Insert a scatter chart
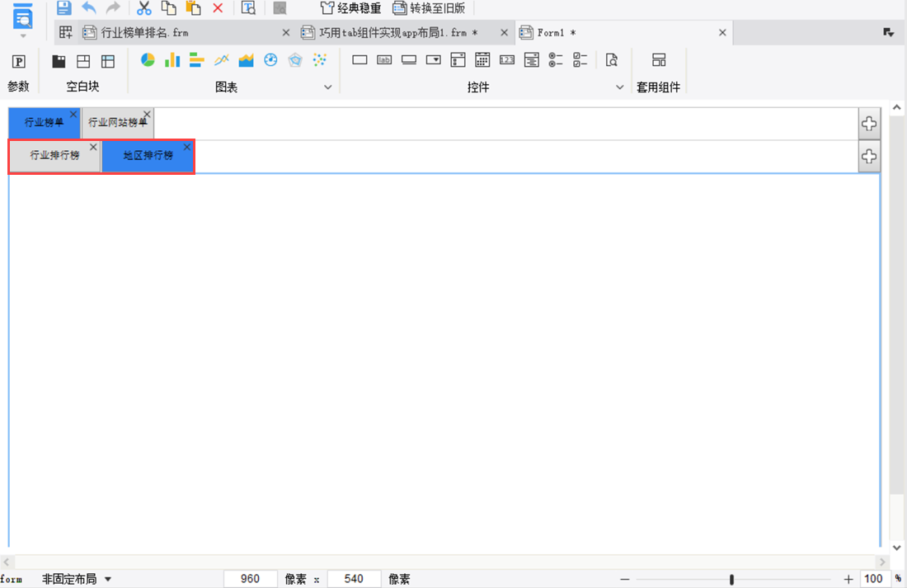907x588 pixels. [x=319, y=59]
